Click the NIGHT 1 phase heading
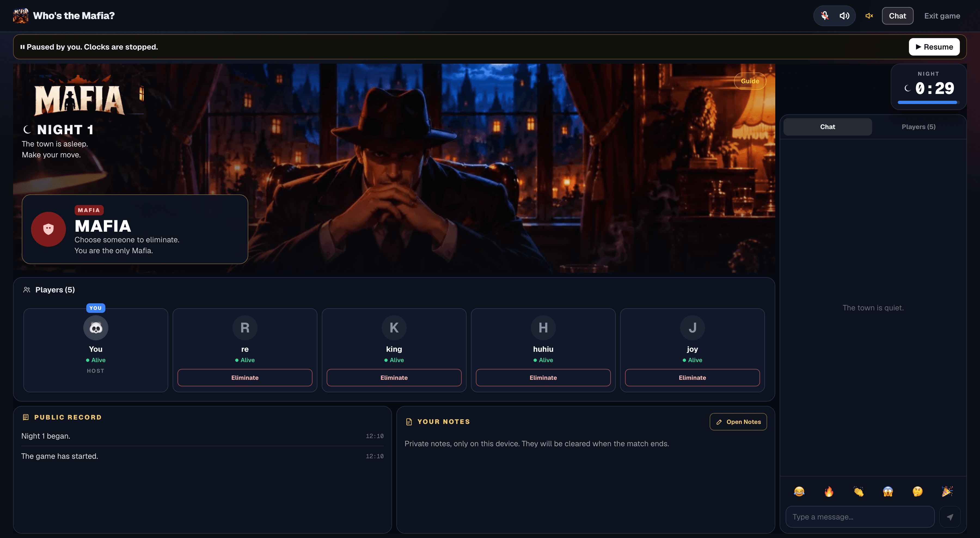Image resolution: width=980 pixels, height=538 pixels. 65,130
